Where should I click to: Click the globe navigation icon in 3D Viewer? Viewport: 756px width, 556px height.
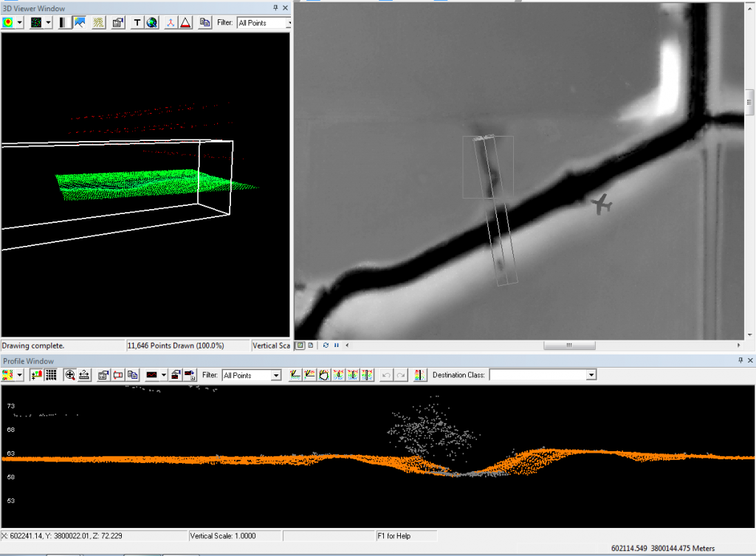point(151,23)
